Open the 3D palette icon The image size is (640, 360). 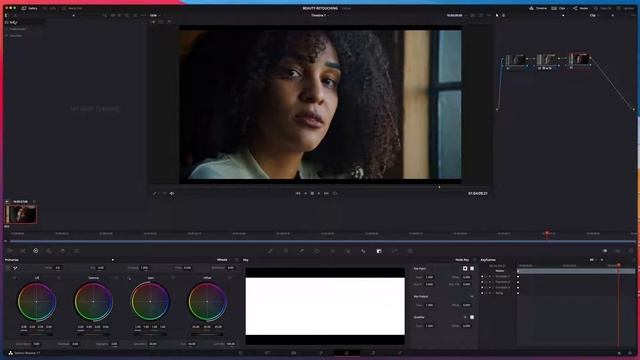[x=410, y=251]
